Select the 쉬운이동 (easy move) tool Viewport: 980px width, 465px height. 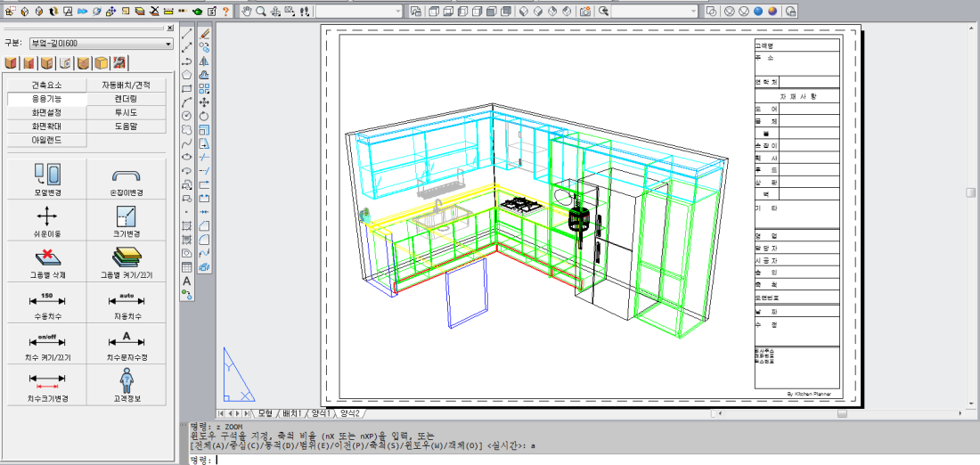[47, 216]
